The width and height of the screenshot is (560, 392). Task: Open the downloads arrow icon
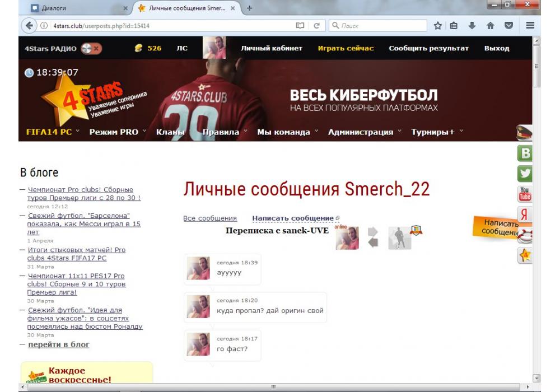coord(472,26)
